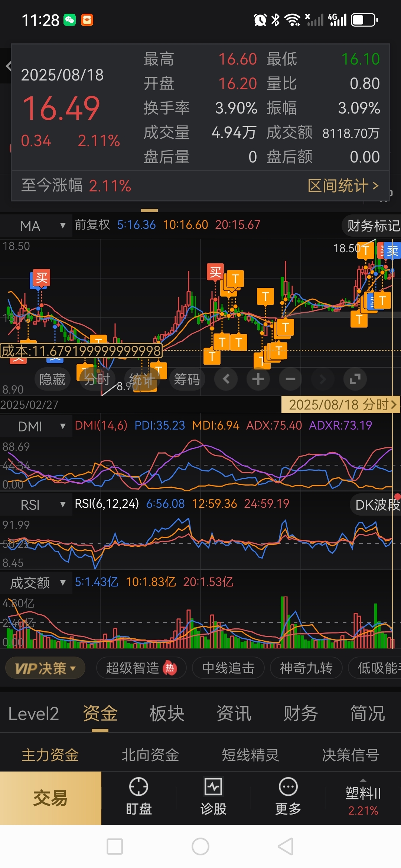
Task: Toggle the DK波段 indicator
Action: [x=376, y=504]
